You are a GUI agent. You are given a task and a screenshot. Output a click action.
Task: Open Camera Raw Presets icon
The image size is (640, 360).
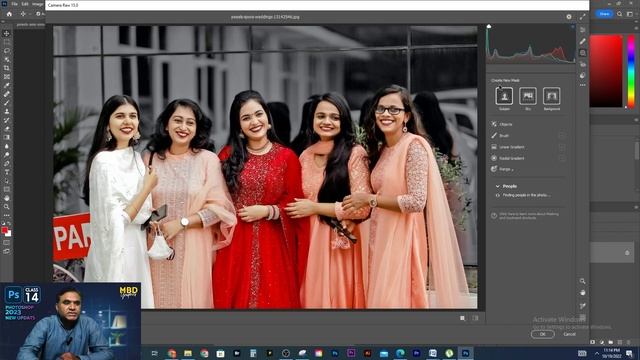[x=582, y=76]
